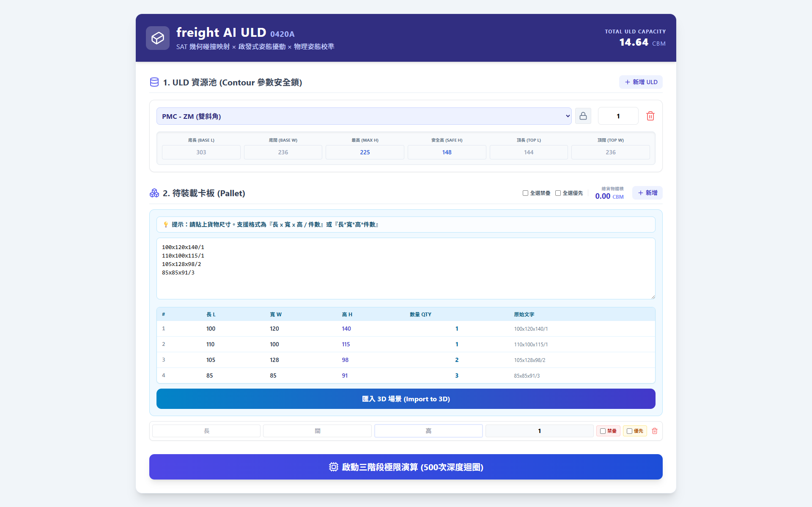
Task: Check the 全選優先 checkbox
Action: [x=558, y=193]
